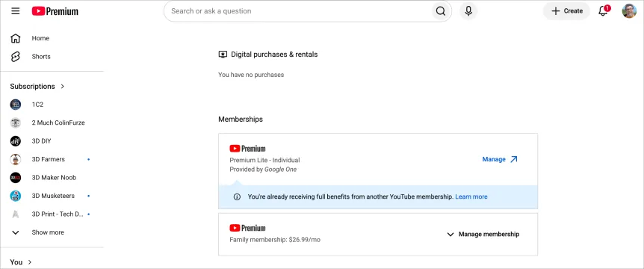Click the 3D Print - Tech D... avatar

15,214
